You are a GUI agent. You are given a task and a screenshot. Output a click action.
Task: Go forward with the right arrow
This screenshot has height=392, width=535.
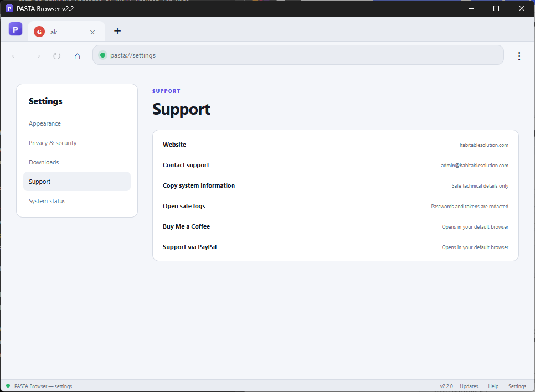tap(37, 56)
